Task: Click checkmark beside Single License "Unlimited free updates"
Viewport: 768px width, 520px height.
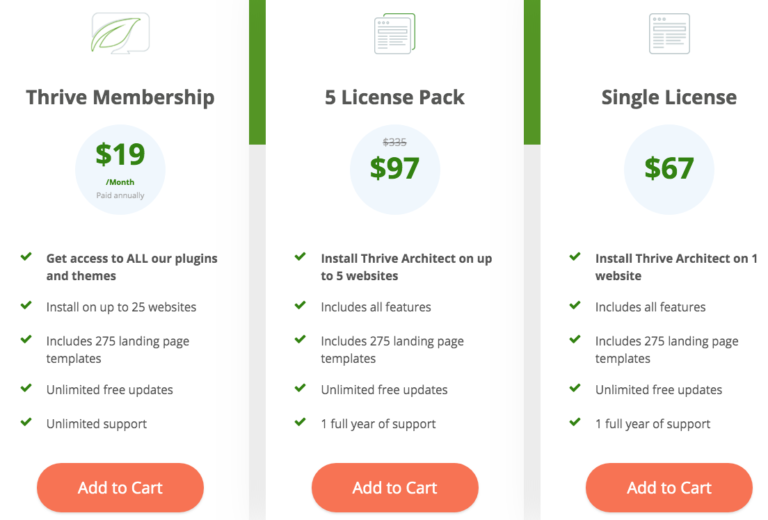Action: tap(575, 389)
